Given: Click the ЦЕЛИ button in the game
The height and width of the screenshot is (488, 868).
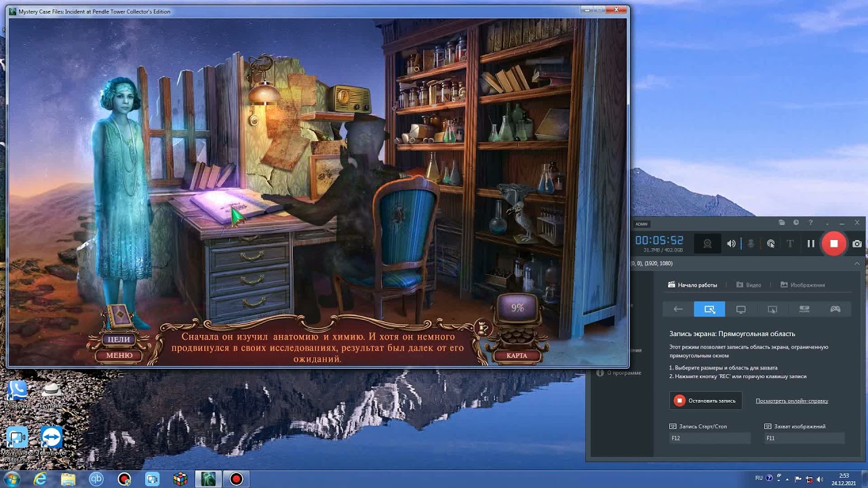Looking at the screenshot, I should [119, 340].
